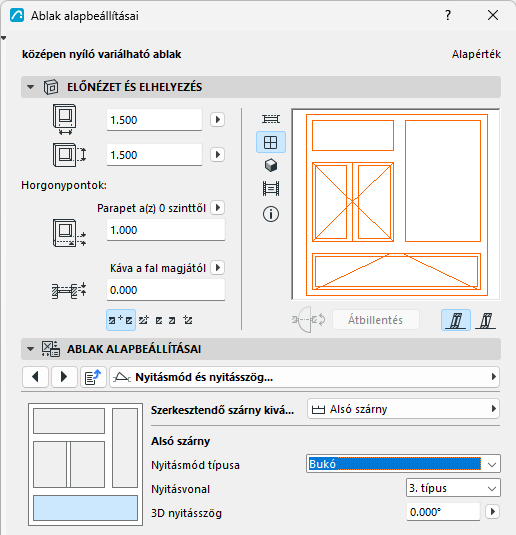Select the middle-left sash in diagram
The image size is (516, 535).
point(49,464)
